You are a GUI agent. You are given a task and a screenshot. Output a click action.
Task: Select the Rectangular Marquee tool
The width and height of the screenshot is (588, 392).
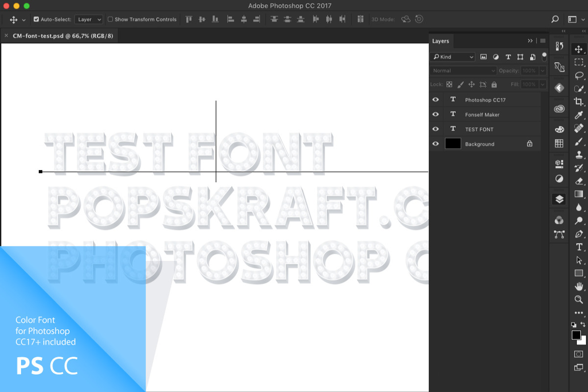pyautogui.click(x=579, y=62)
